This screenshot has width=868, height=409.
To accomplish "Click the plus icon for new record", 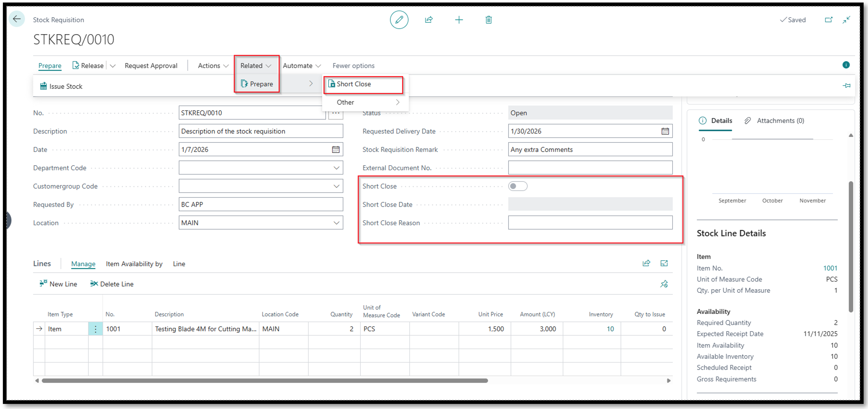I will coord(459,20).
